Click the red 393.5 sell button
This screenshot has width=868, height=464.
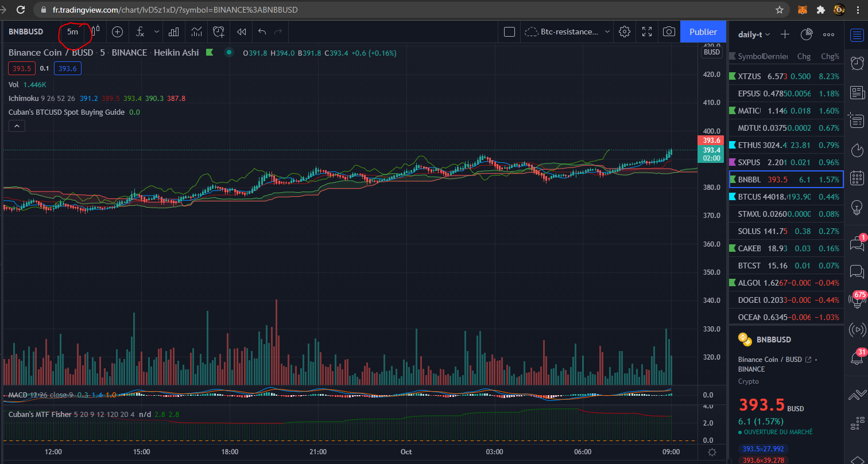point(22,68)
